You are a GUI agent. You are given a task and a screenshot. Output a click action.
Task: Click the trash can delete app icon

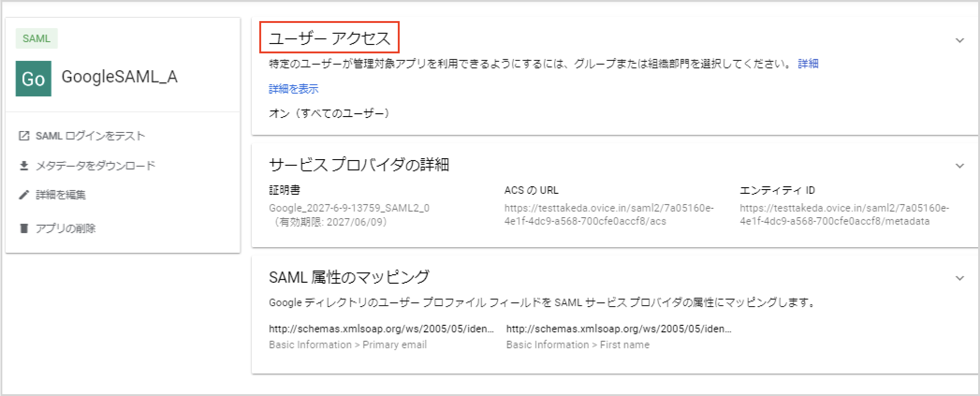click(24, 228)
